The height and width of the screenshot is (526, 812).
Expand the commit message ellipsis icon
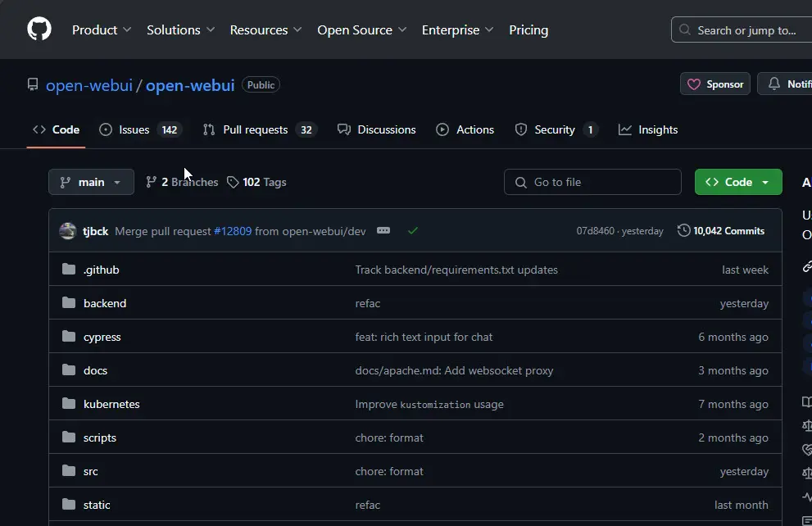(383, 231)
